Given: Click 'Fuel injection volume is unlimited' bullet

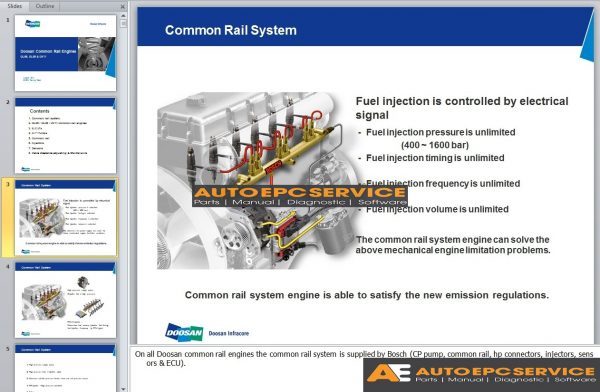Looking at the screenshot, I should [x=437, y=209].
